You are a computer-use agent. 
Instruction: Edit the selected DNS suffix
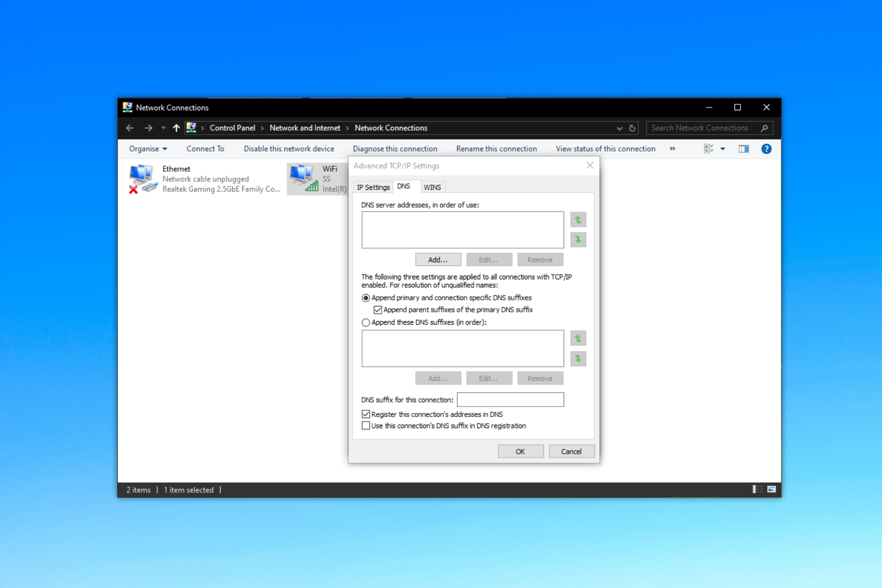[489, 378]
